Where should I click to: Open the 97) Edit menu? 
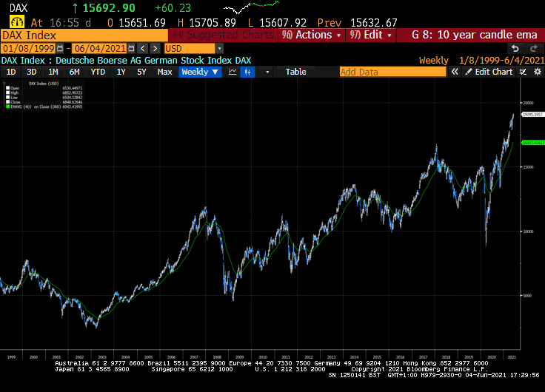coord(371,35)
